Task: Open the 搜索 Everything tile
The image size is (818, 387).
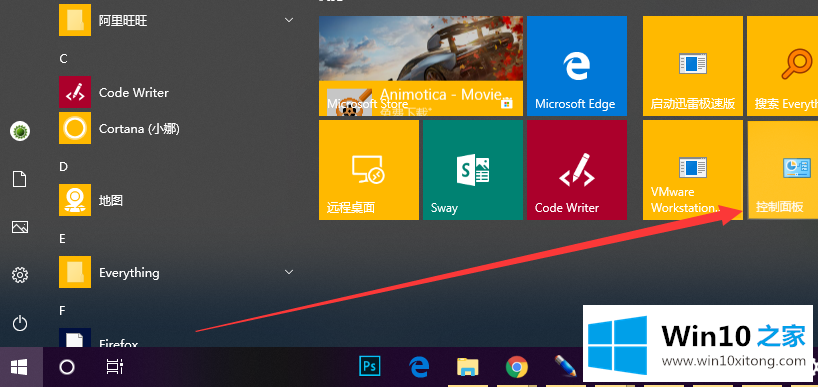Action: [783, 66]
